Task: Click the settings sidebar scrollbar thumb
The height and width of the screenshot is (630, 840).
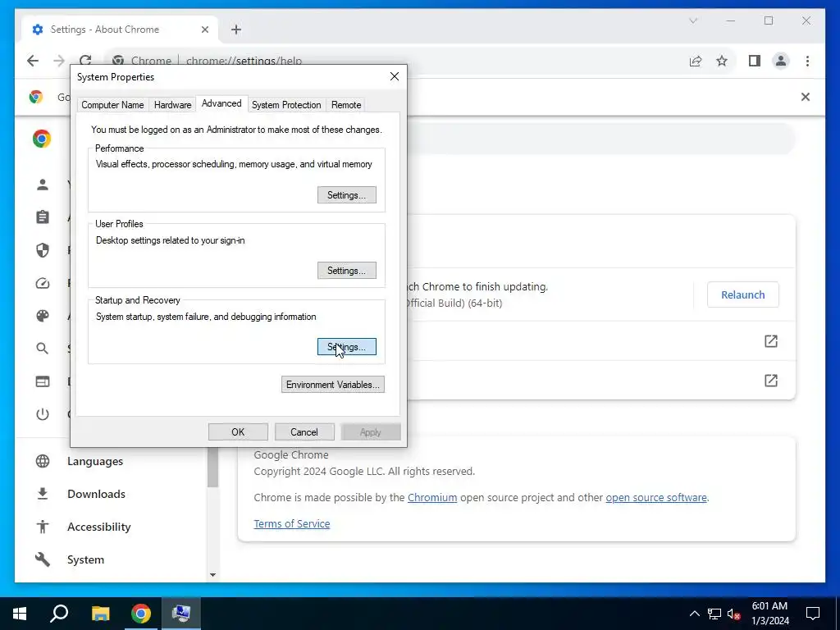Action: (x=212, y=467)
